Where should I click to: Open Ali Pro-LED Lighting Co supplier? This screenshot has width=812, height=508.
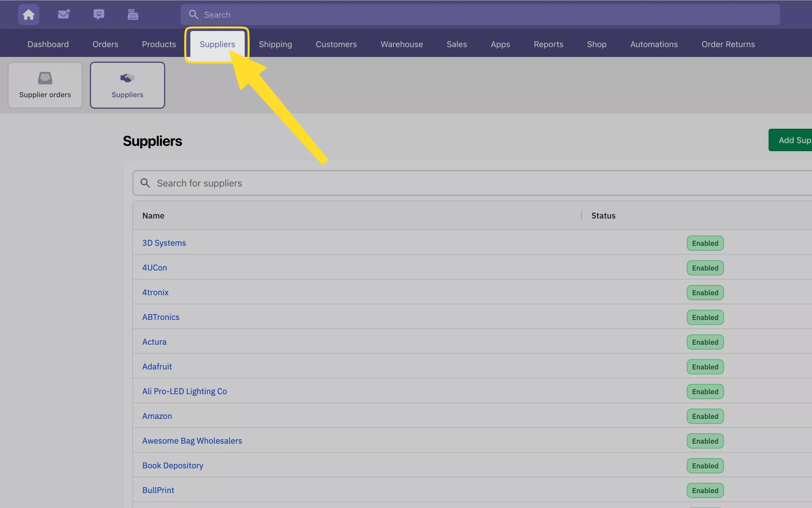(x=184, y=391)
